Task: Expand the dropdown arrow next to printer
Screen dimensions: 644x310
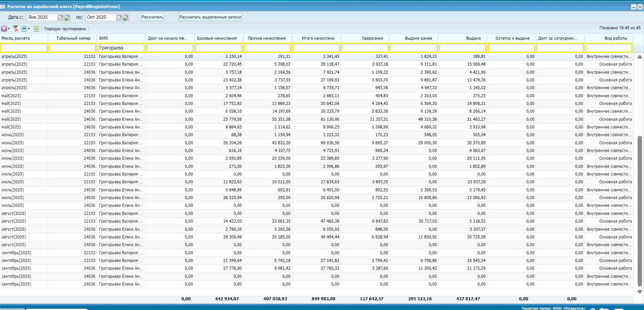Action: click(x=29, y=29)
